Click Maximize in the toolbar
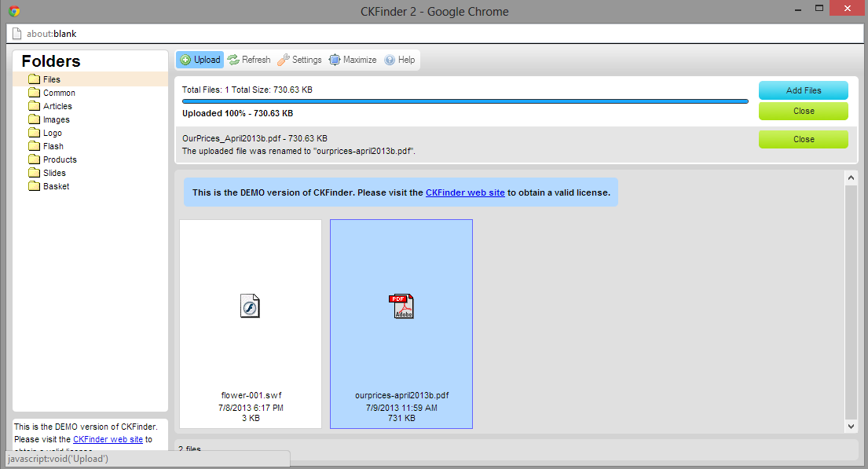The image size is (868, 469). pos(353,60)
